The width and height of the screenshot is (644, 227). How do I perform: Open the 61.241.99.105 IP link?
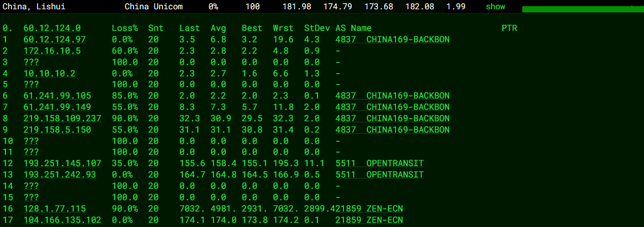(x=57, y=95)
